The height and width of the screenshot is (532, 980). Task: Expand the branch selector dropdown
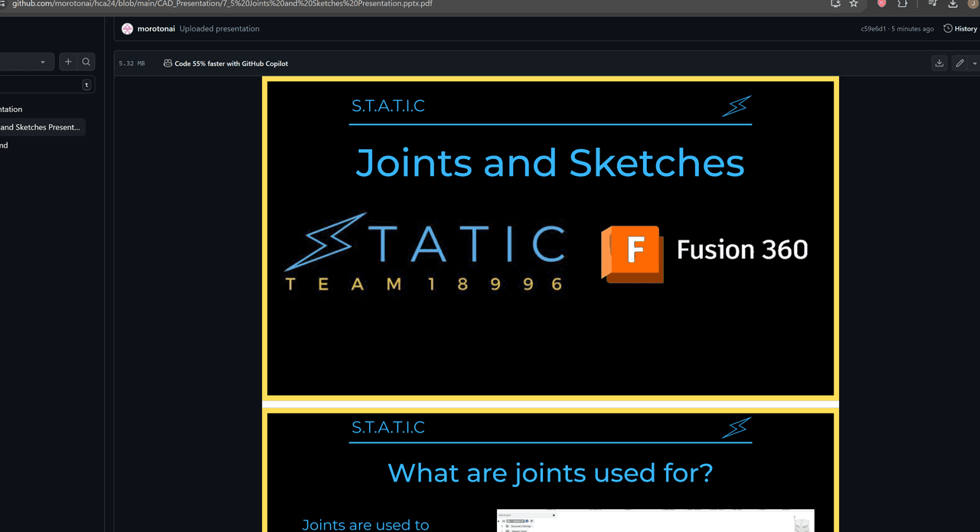click(27, 62)
